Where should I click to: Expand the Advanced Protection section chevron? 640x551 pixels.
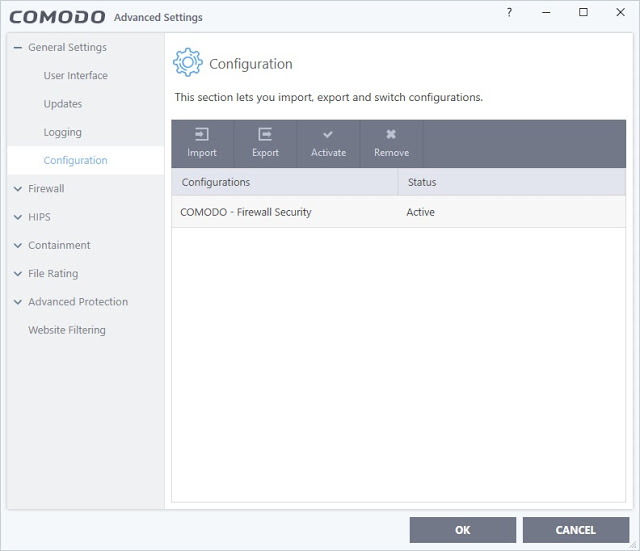coord(18,302)
